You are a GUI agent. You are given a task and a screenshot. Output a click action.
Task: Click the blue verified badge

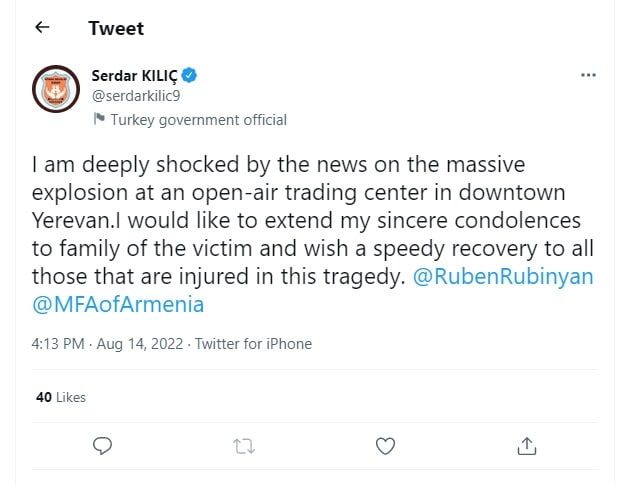[x=189, y=75]
